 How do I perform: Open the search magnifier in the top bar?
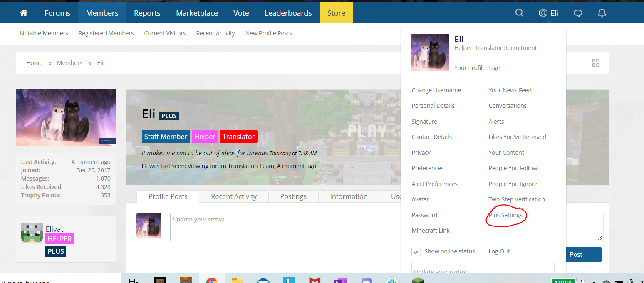pyautogui.click(x=519, y=13)
